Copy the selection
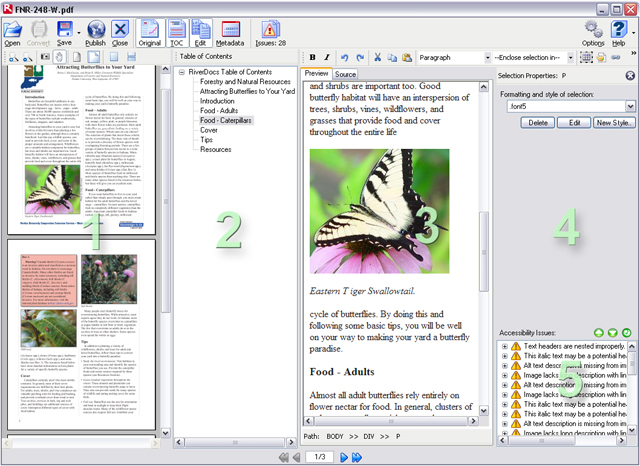The height and width of the screenshot is (466, 640). (x=392, y=58)
